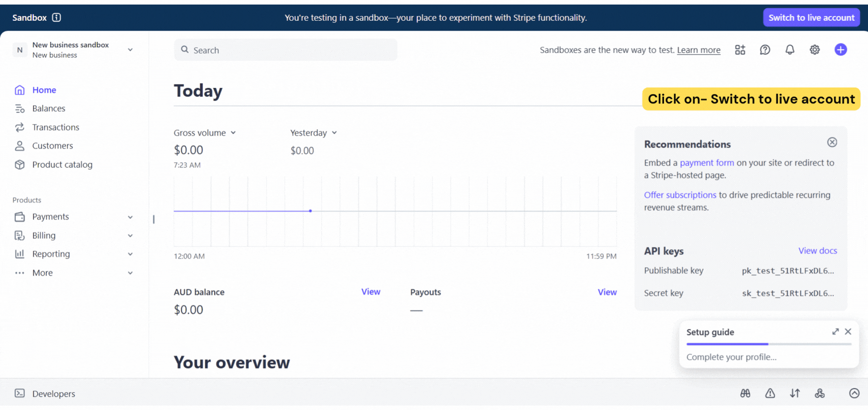Open Balances in sidebar
868x410 pixels.
(x=49, y=109)
